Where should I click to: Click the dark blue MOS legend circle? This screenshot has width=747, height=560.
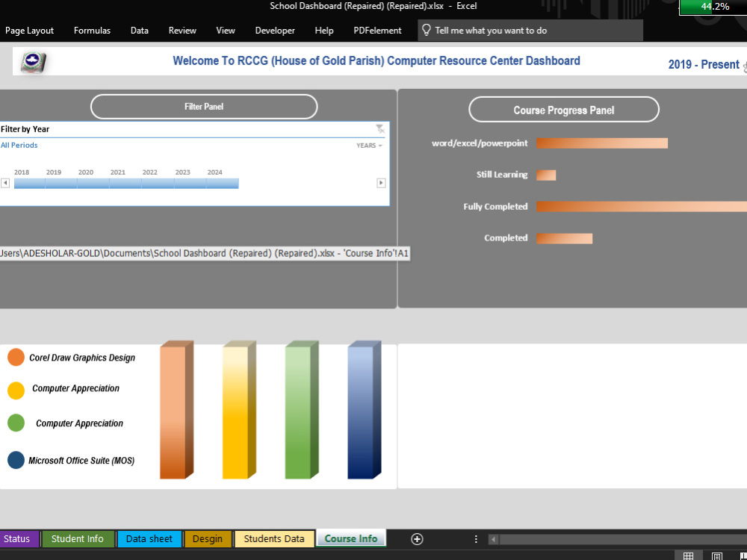pyautogui.click(x=16, y=460)
